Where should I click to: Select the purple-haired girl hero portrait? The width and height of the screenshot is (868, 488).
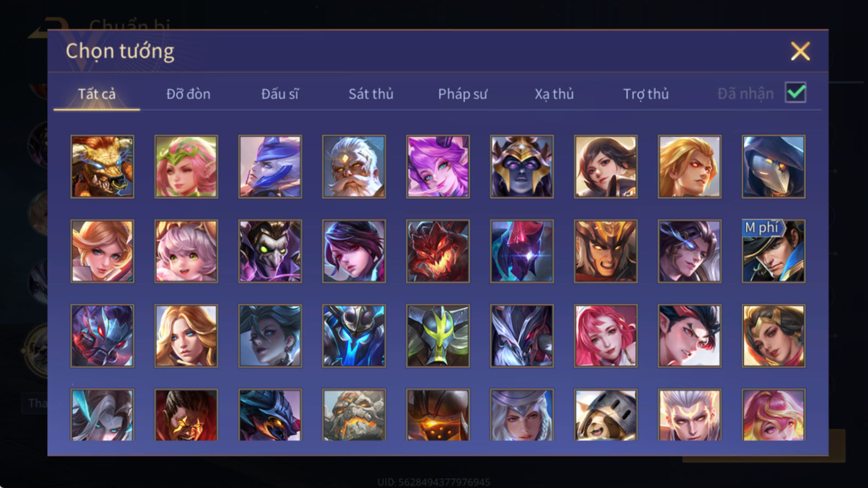click(438, 167)
